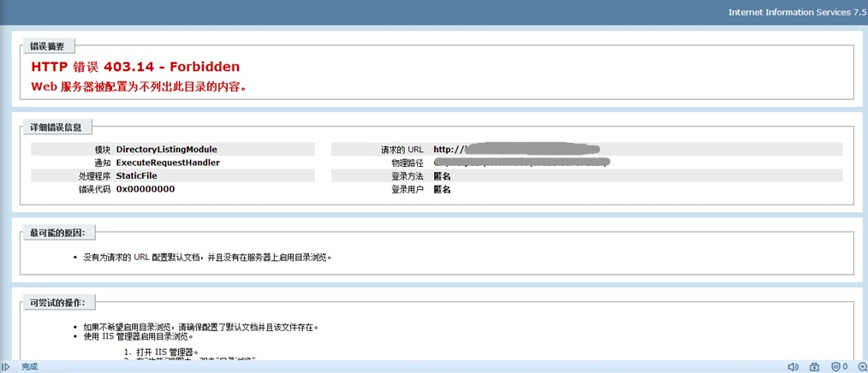Click the ExecuteRequestHandler value
Screen dimensions: 868x373
[168, 163]
